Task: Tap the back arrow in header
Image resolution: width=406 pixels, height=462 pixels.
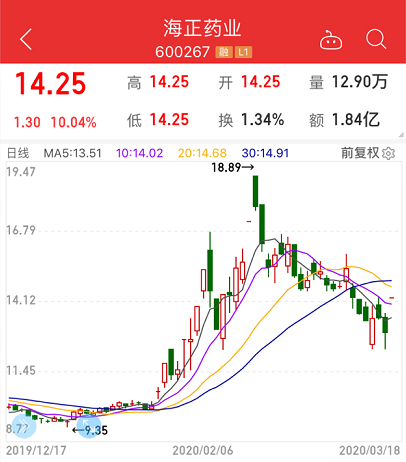Action: point(26,39)
